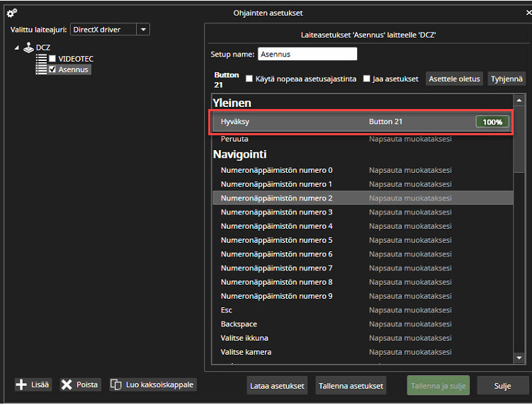Image resolution: width=532 pixels, height=405 pixels.
Task: Uncheck the Asennus setup checkbox
Action: (x=52, y=69)
